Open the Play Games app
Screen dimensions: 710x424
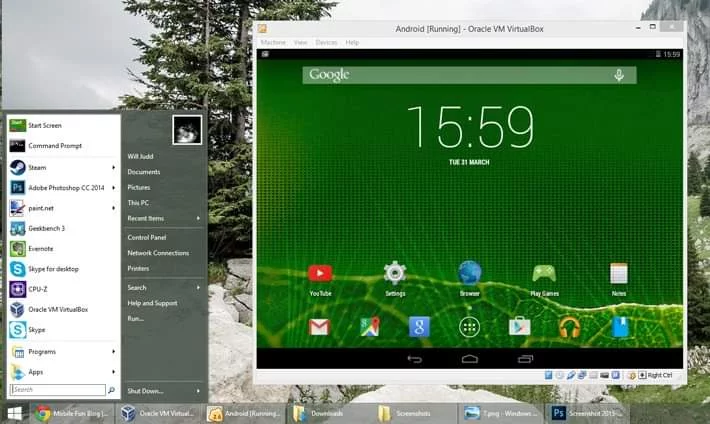[x=544, y=273]
